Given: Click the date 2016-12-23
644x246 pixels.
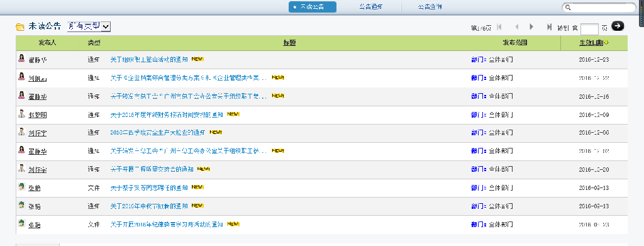Looking at the screenshot, I should [594, 60].
